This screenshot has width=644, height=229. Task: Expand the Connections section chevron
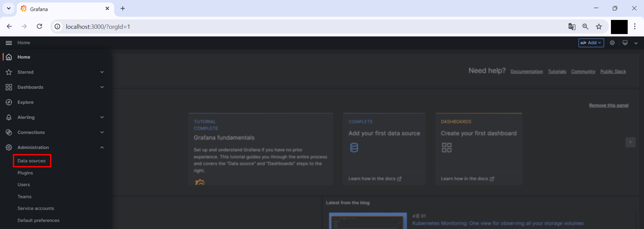coord(102,132)
